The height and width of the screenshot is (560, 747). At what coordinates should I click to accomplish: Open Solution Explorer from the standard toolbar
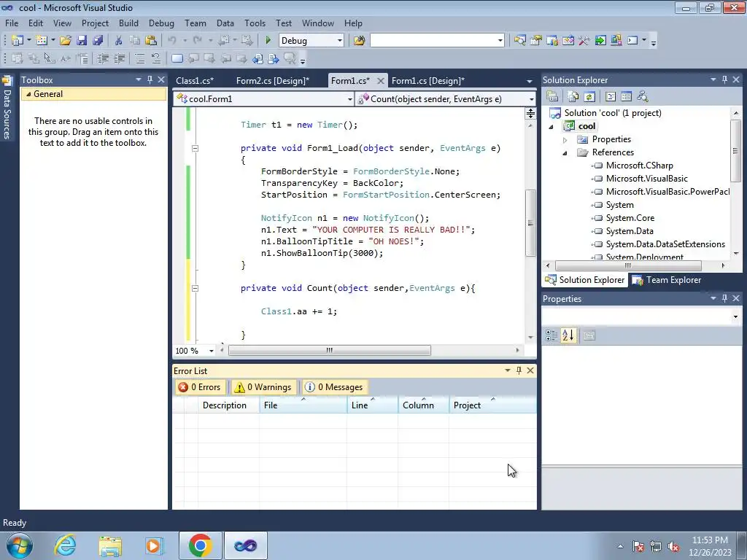519,41
